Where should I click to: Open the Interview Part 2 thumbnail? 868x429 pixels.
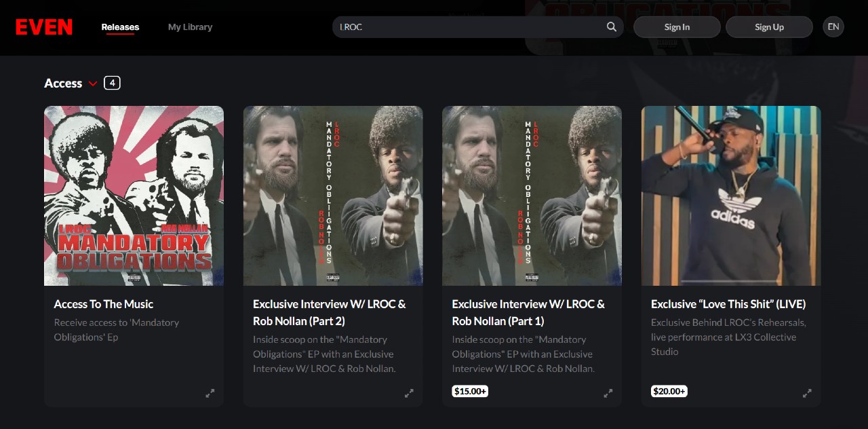[333, 195]
